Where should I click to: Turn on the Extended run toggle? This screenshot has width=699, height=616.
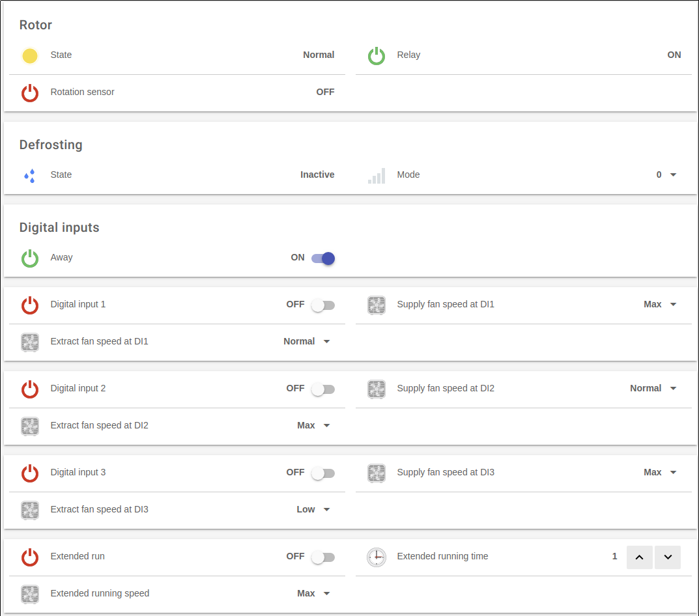pos(323,557)
